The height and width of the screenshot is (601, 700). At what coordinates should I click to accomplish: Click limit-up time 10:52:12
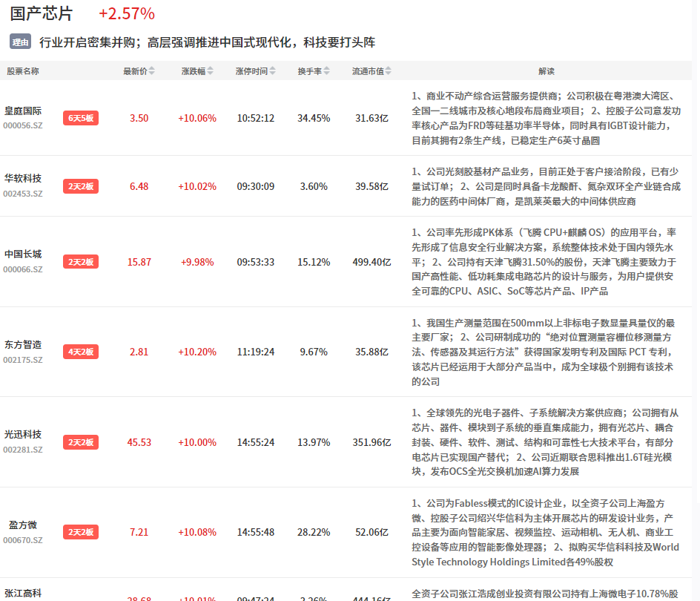[x=255, y=118]
